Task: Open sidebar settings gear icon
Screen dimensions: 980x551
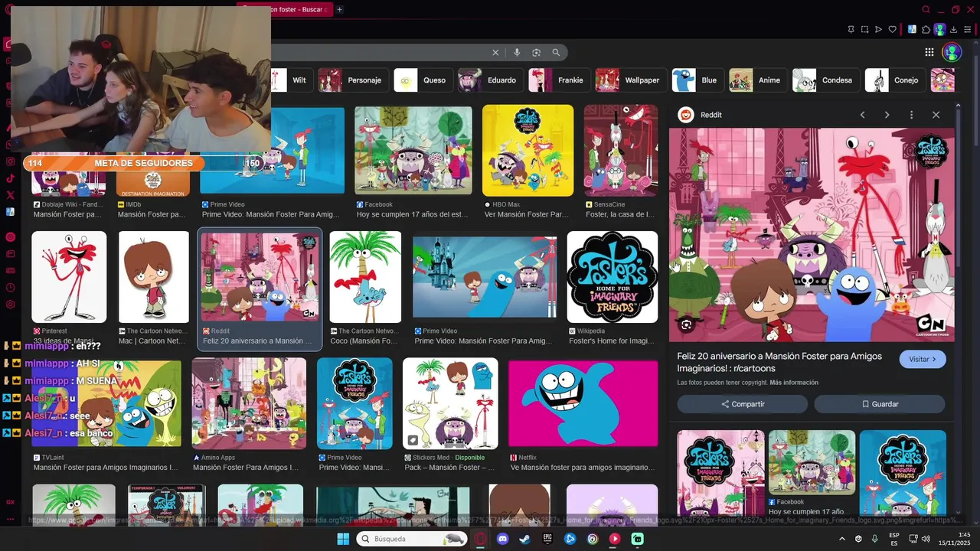Action: click(x=11, y=305)
